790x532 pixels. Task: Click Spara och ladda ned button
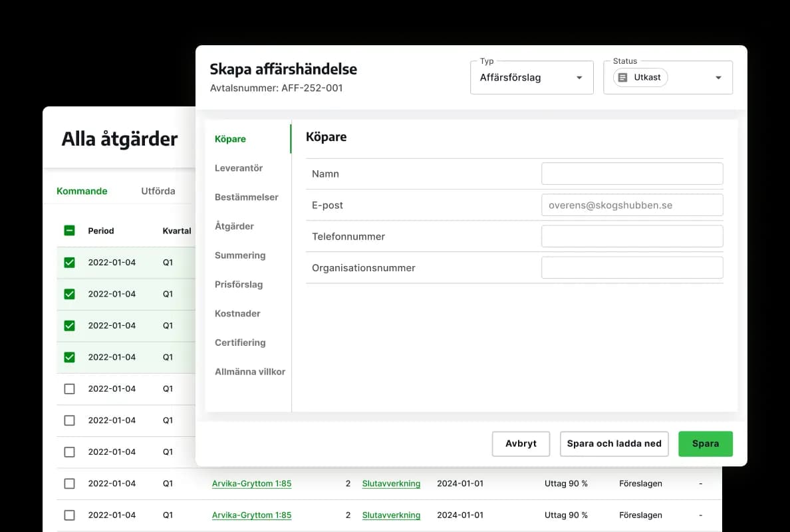click(x=614, y=444)
